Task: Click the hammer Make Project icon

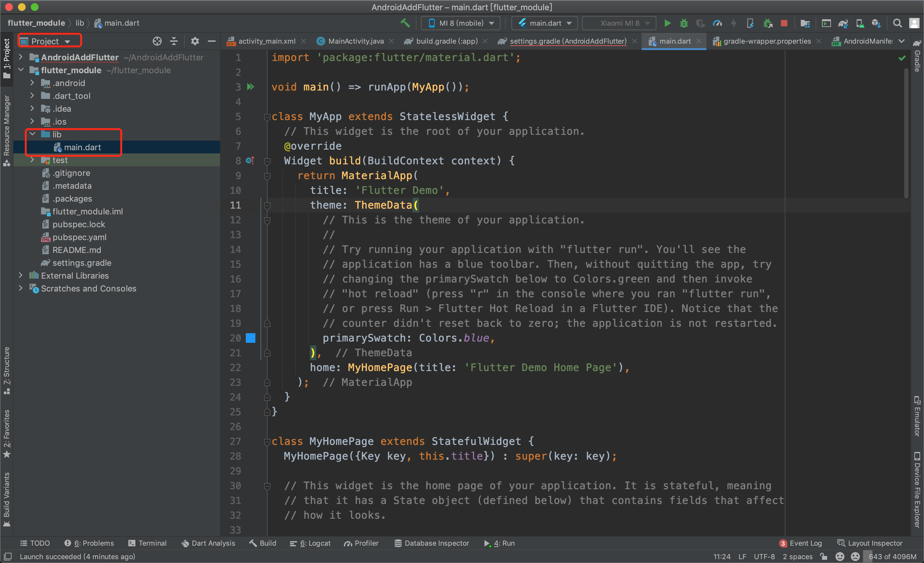Action: pos(405,23)
